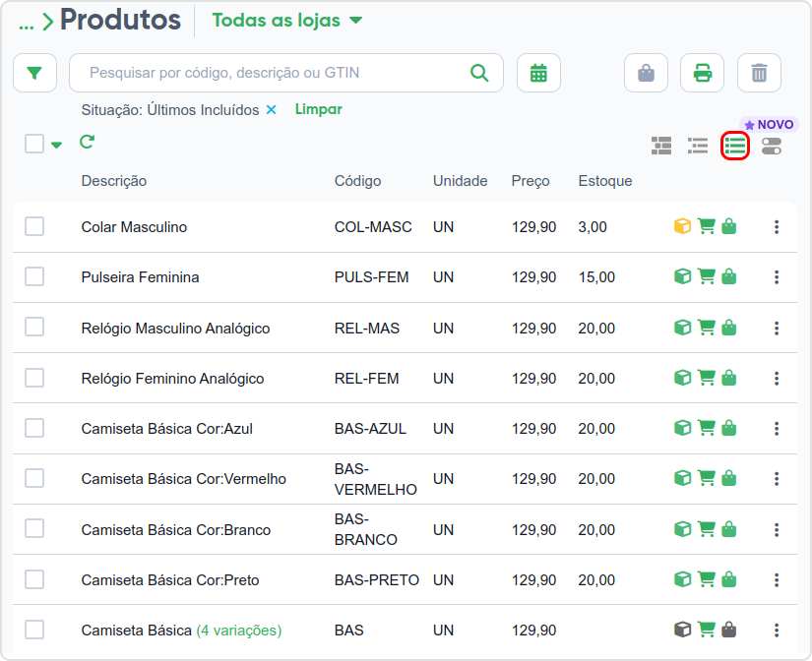Click cart icon for Colar Masculino
812x661 pixels.
[707, 226]
